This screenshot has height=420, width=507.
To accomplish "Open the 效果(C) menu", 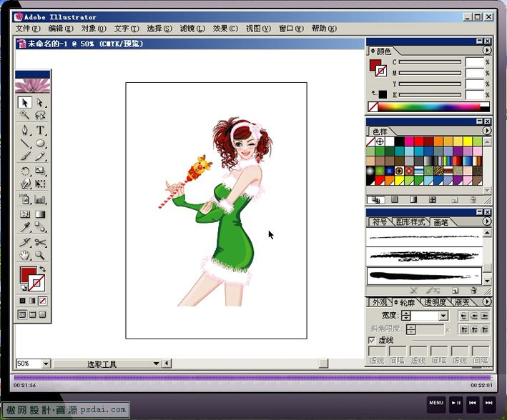I will point(225,29).
